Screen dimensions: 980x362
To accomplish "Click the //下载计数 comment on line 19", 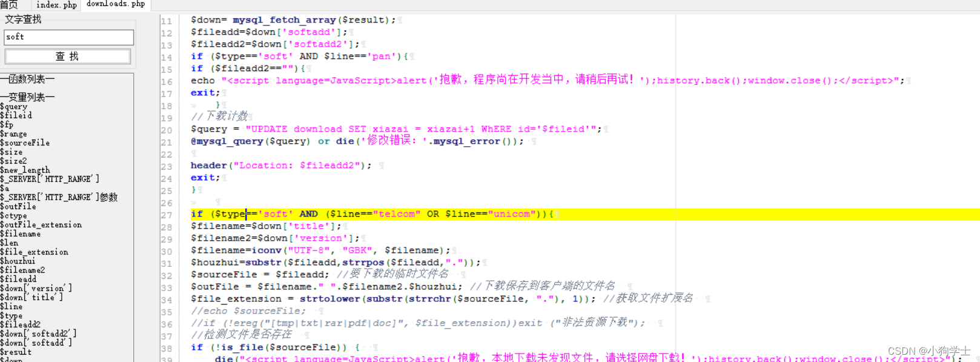I will (x=219, y=116).
